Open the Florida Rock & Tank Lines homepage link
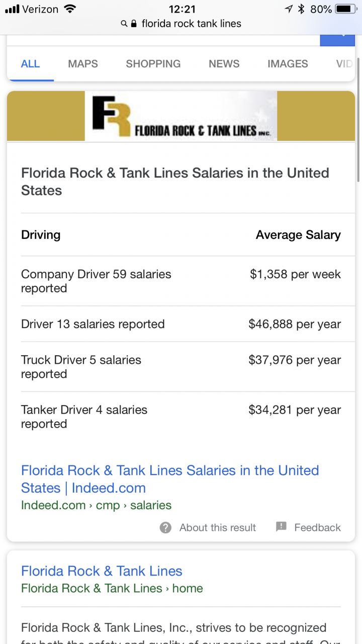 pyautogui.click(x=102, y=571)
